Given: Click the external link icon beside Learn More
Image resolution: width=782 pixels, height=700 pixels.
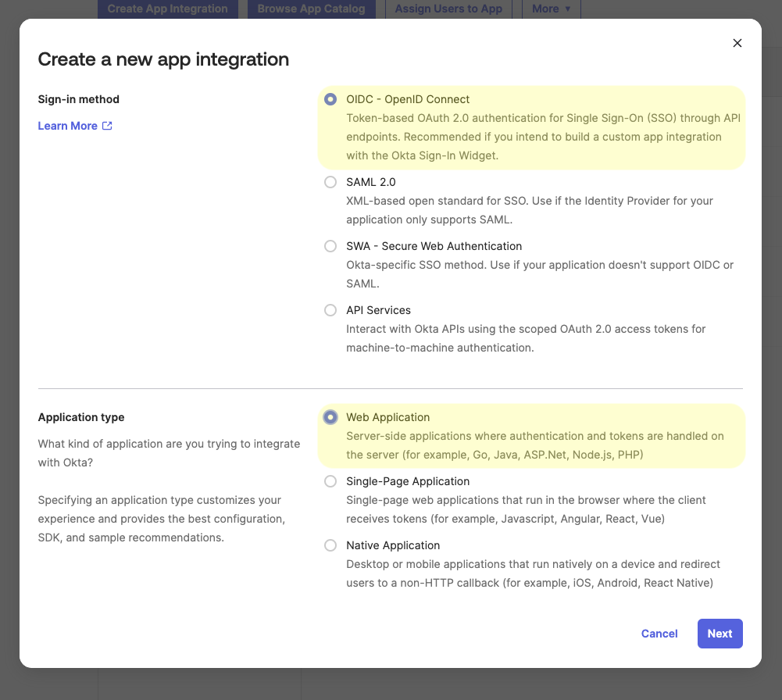Looking at the screenshot, I should pos(106,125).
